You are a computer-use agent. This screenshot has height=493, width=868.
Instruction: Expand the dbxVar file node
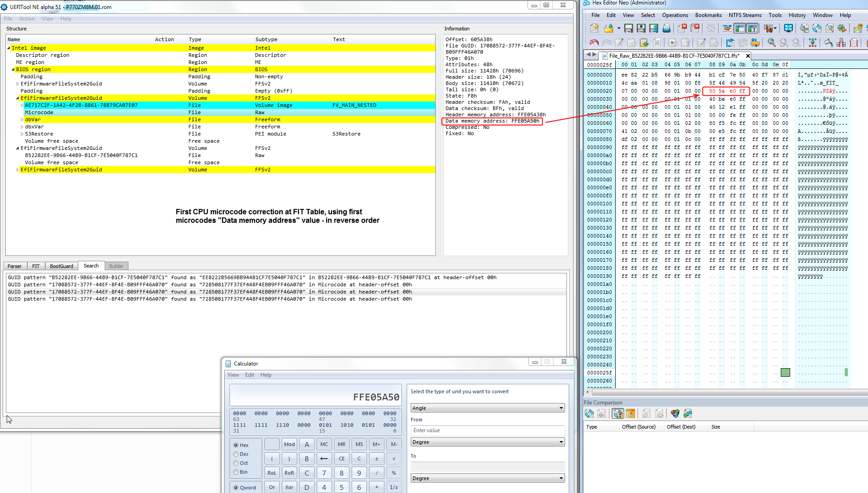[x=22, y=127]
